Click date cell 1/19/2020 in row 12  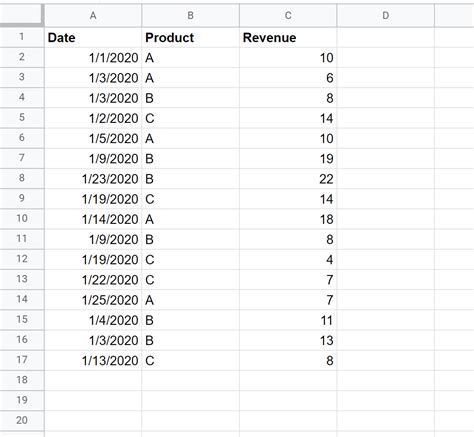(x=93, y=259)
